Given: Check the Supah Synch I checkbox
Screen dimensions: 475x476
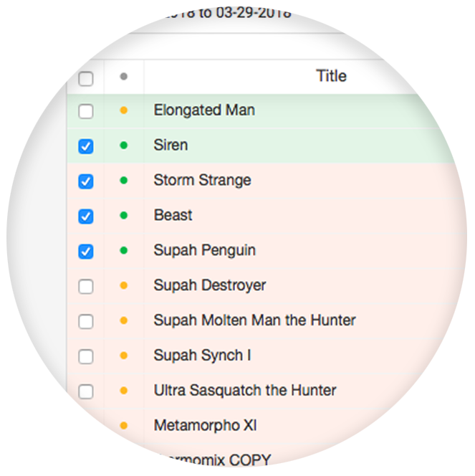Looking at the screenshot, I should (x=86, y=356).
